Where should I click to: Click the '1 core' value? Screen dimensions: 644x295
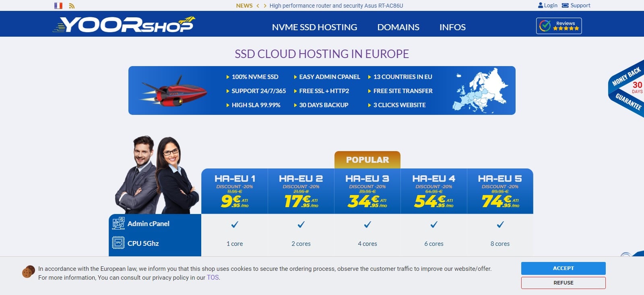tap(235, 244)
